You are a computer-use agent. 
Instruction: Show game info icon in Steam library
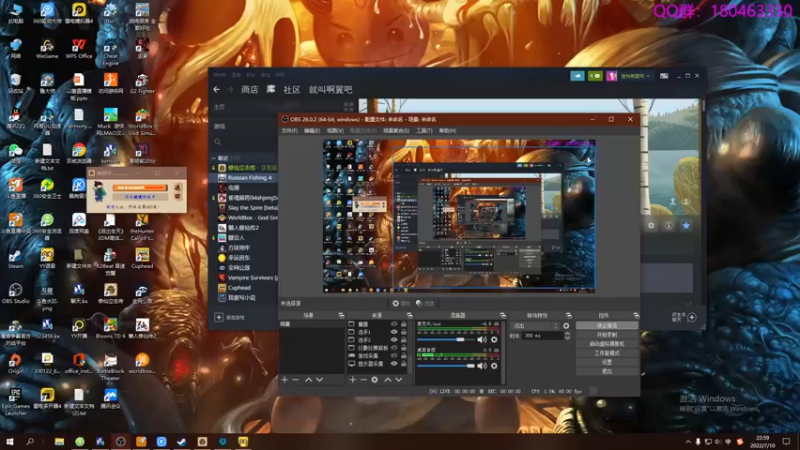click(x=668, y=225)
